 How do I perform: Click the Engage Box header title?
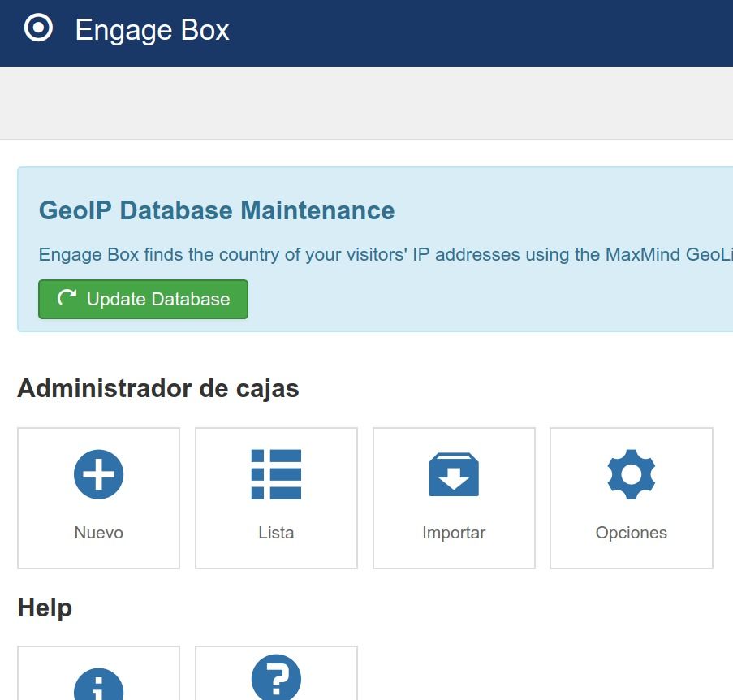click(152, 30)
